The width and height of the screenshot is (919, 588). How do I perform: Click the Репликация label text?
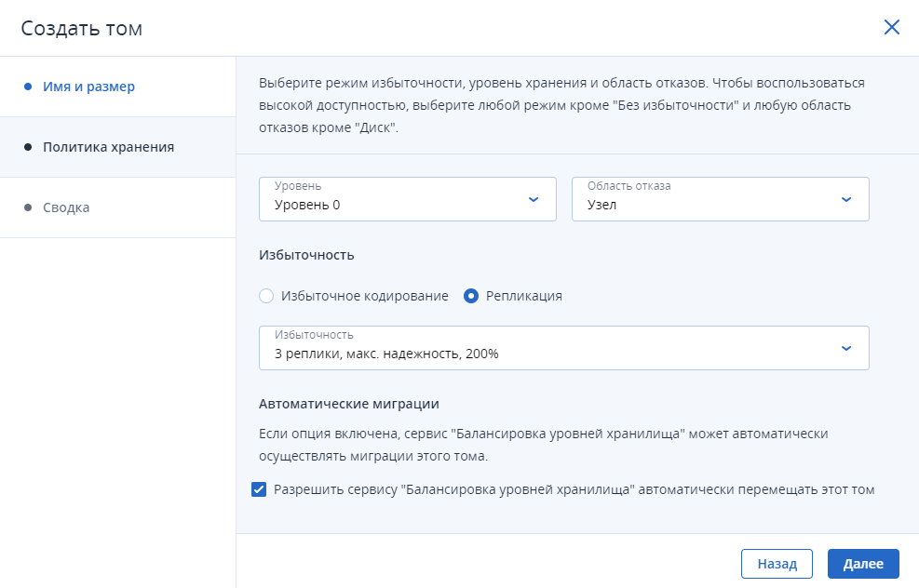click(524, 296)
